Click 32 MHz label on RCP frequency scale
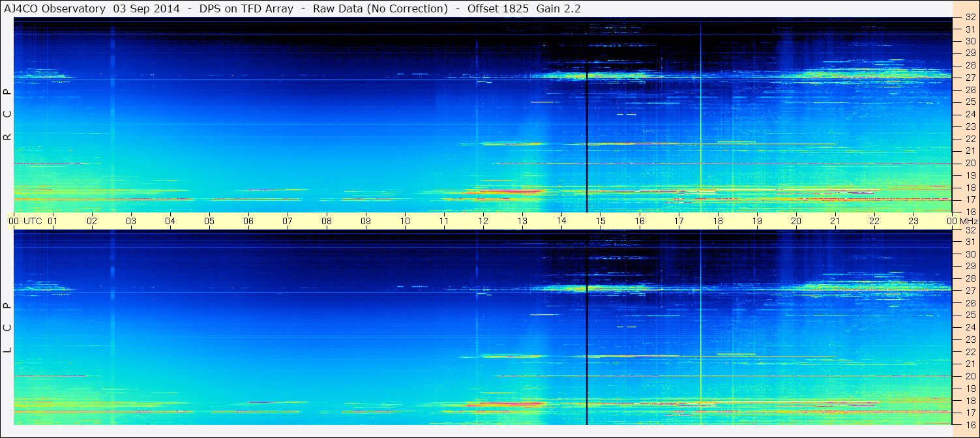 (970, 18)
